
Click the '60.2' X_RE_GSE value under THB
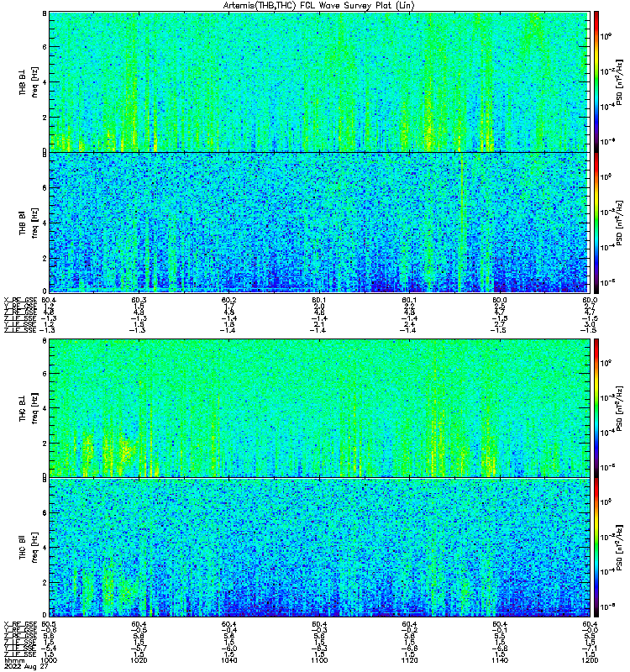click(228, 300)
